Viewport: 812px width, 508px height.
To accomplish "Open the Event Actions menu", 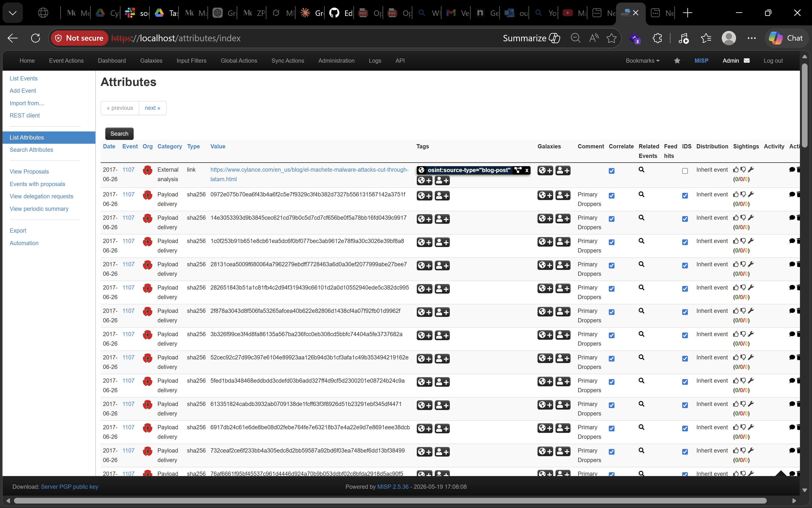I will click(66, 61).
